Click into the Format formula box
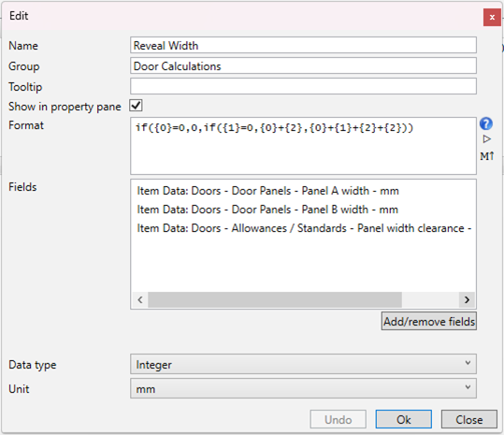This screenshot has width=504, height=435. 303,146
